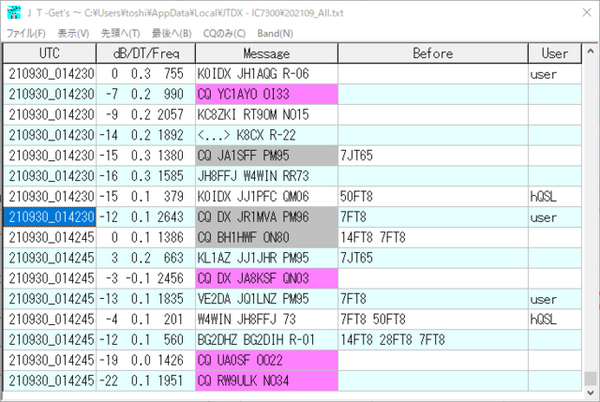Click hQSL in the W4WIN JH8FFJ 73 row
The width and height of the screenshot is (600, 402).
tap(555, 319)
